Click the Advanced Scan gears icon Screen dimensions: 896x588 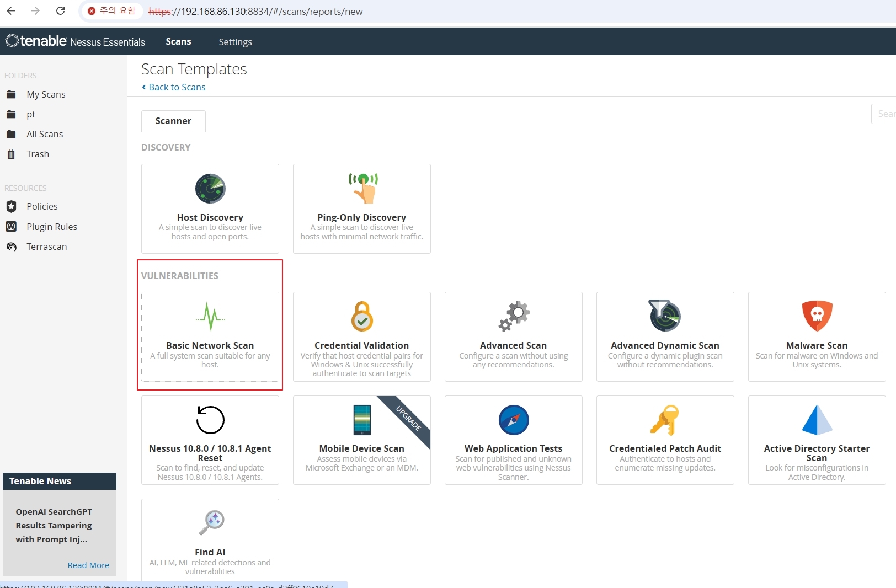coord(514,316)
